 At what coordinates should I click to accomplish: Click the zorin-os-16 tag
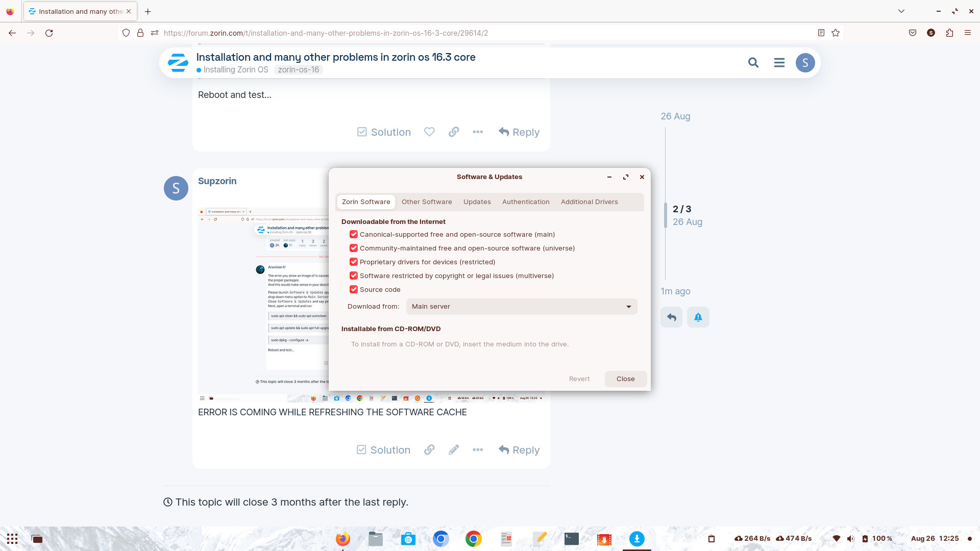[x=299, y=70]
